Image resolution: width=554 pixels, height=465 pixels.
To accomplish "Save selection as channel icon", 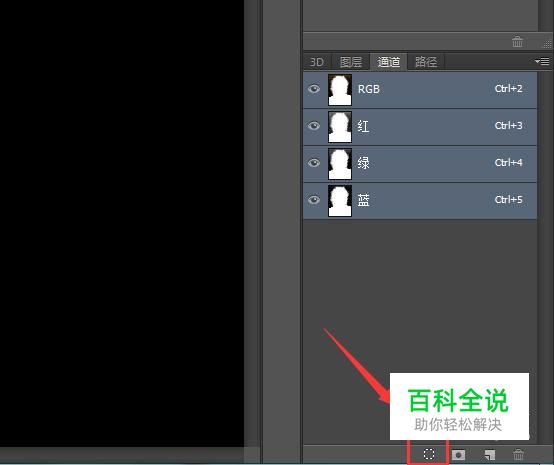I will (458, 454).
